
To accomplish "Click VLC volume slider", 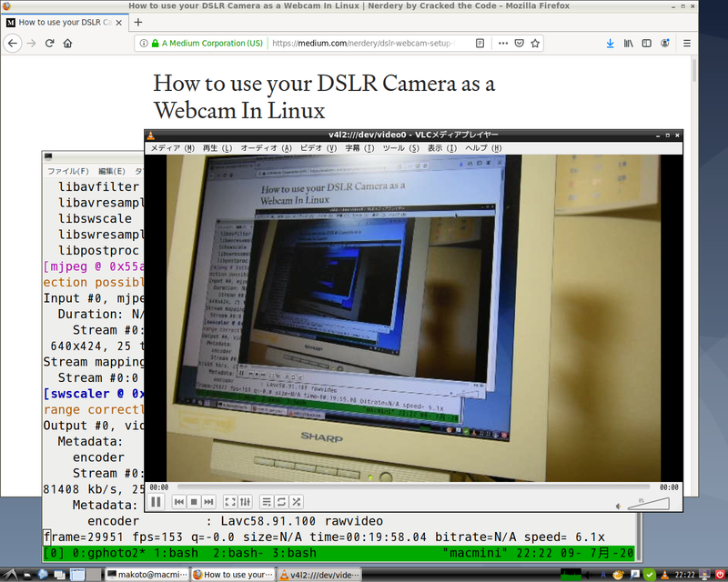I will tap(648, 504).
